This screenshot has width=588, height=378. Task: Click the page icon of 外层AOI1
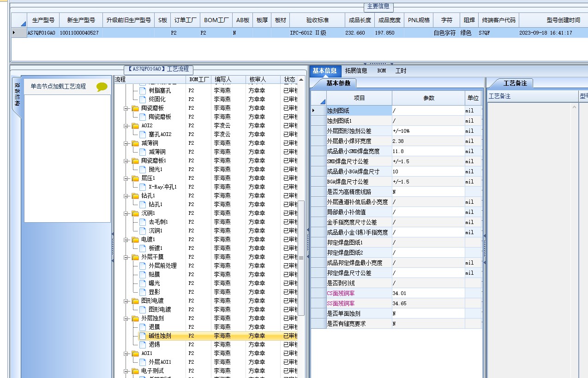pos(143,362)
